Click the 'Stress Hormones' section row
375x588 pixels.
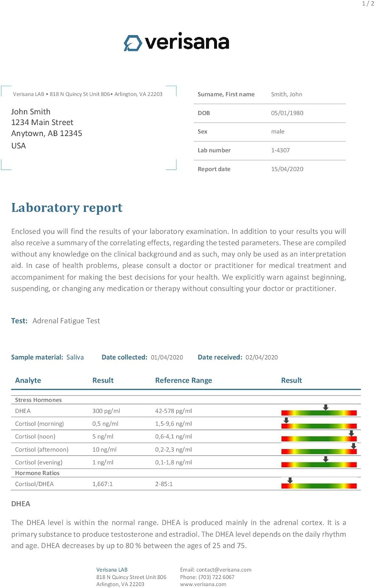(186, 400)
